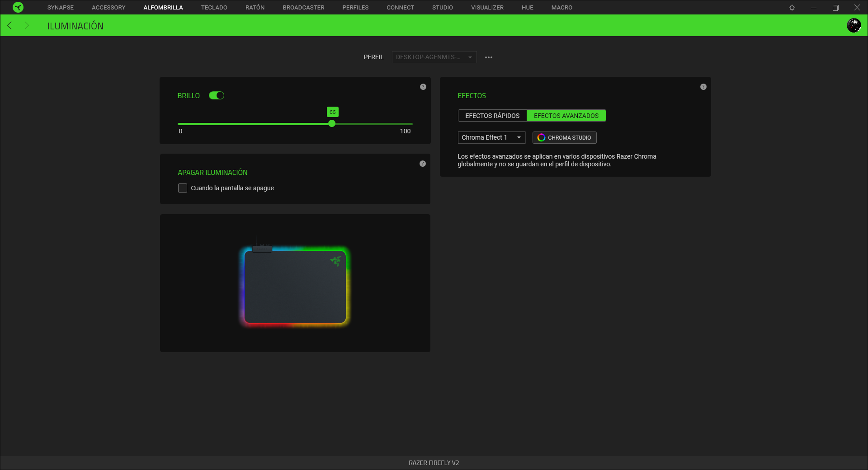This screenshot has height=470, width=868.
Task: Launch Chroma Studio
Action: [x=564, y=137]
